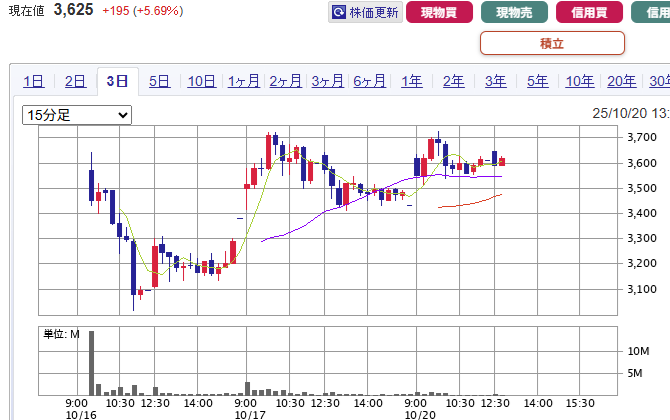Open the 1ヶ月 period tab
Viewport: 670px width, 420px height.
pos(244,82)
